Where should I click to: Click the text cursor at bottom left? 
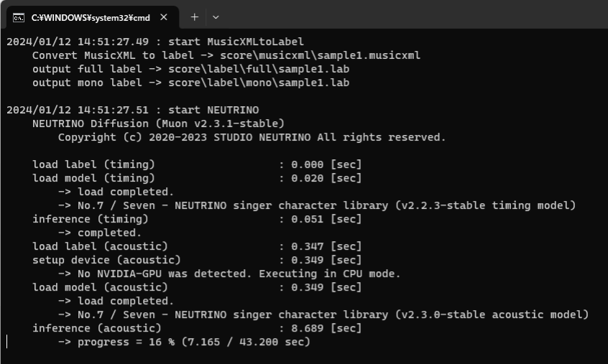pos(7,342)
